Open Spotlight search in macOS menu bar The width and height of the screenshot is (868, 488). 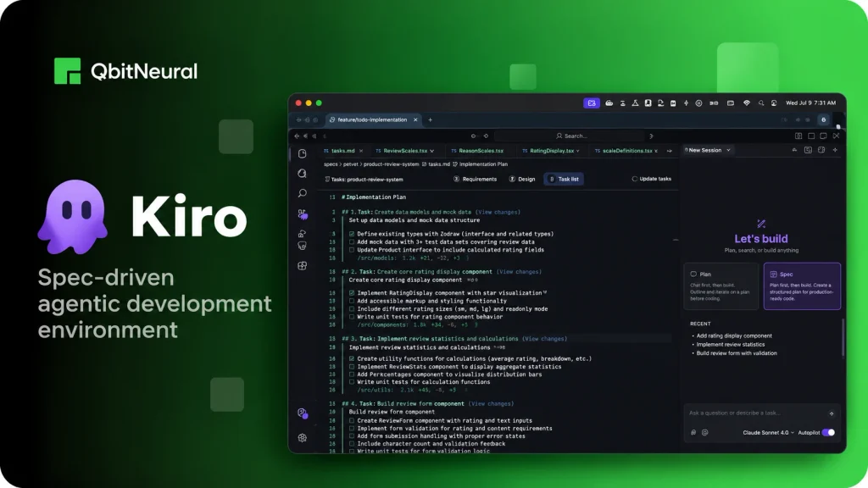[x=761, y=103]
